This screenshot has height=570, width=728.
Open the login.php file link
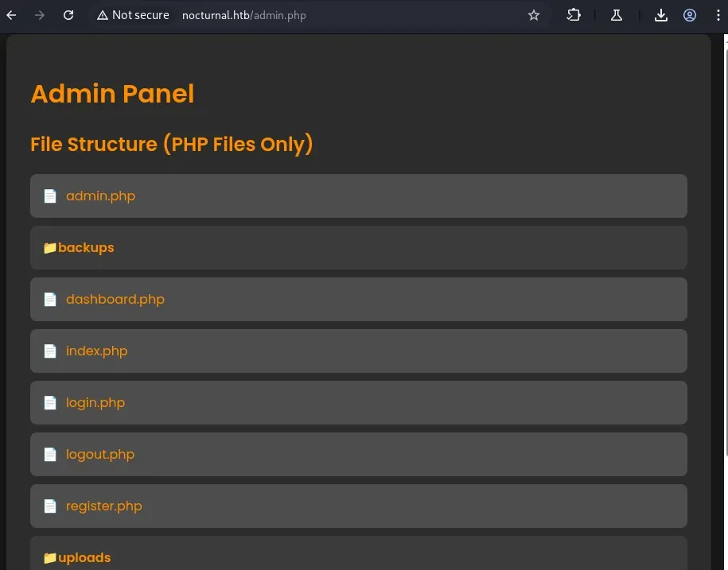pyautogui.click(x=95, y=402)
